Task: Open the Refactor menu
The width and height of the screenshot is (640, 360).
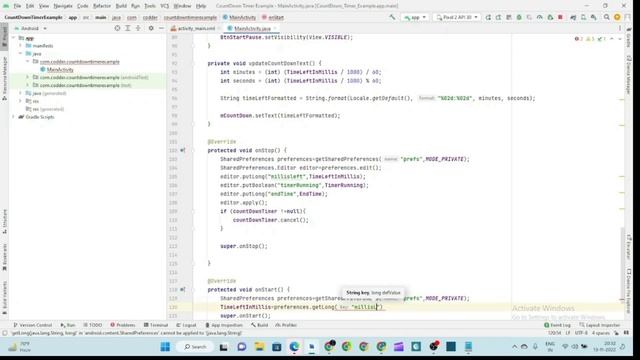Action: [x=102, y=6]
